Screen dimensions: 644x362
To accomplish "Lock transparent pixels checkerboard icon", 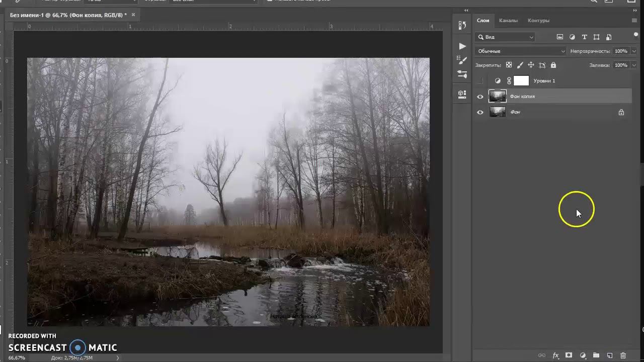I will click(509, 65).
